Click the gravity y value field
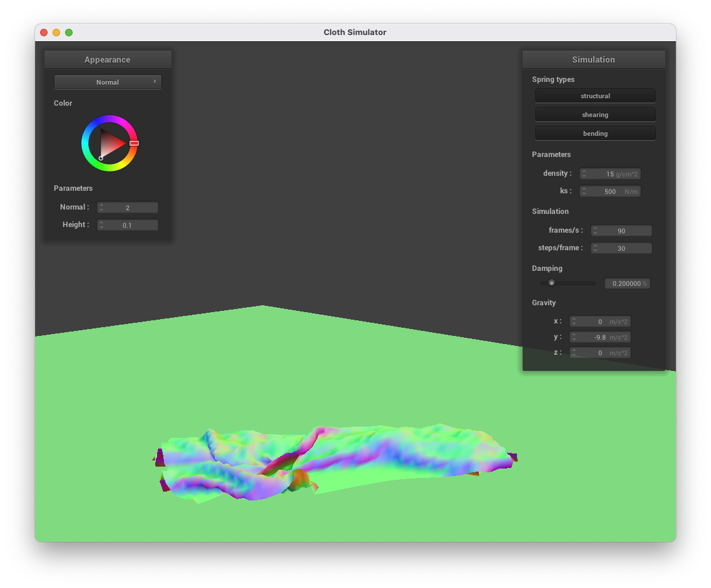Viewport: 711px width, 588px height. [600, 337]
